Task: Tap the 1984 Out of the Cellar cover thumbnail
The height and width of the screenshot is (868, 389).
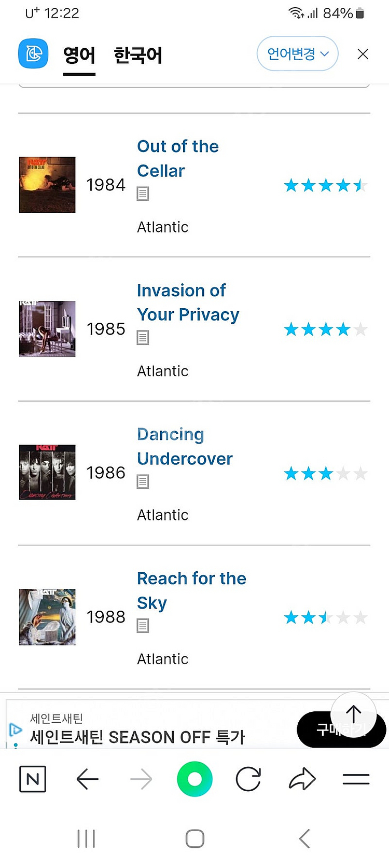Action: [47, 185]
